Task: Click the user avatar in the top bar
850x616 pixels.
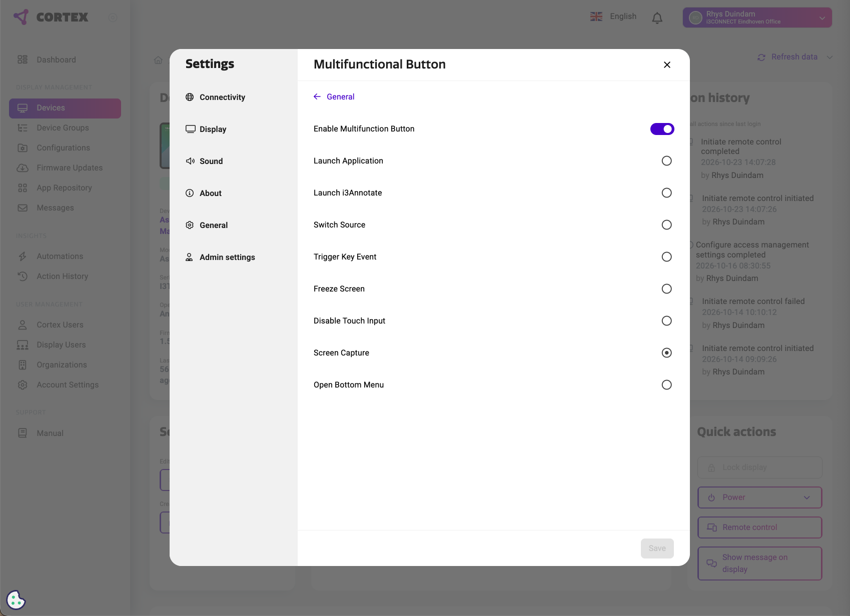Action: (x=695, y=17)
